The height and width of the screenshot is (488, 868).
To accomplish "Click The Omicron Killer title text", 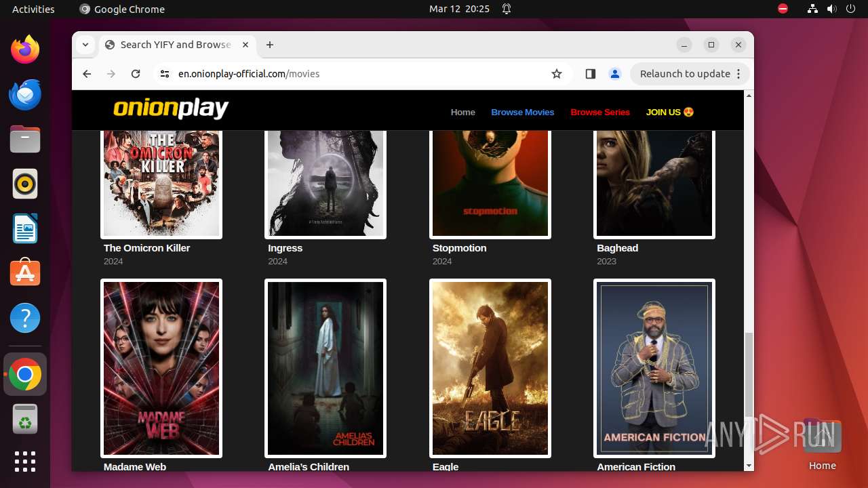I will point(146,248).
